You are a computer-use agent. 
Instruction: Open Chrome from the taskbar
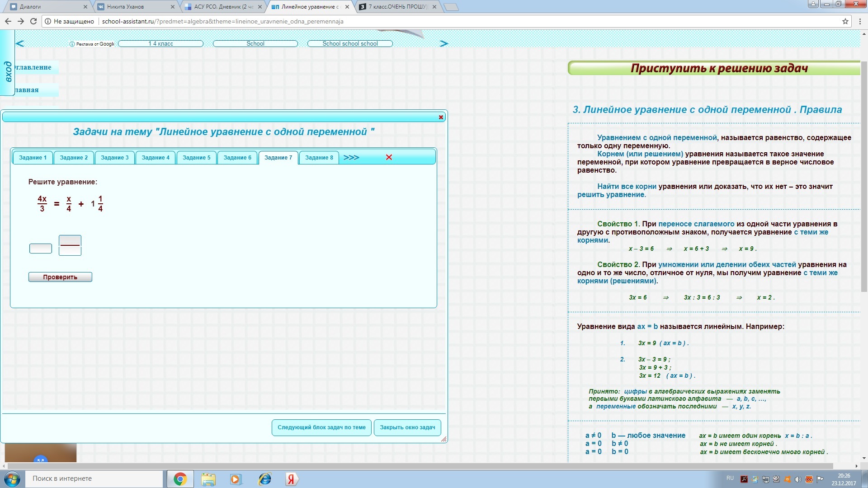(180, 479)
